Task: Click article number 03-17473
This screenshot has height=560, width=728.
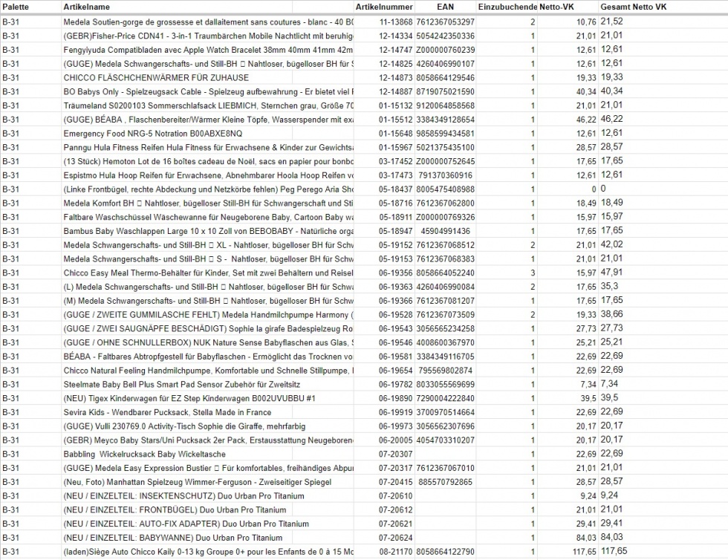Action: [x=395, y=175]
